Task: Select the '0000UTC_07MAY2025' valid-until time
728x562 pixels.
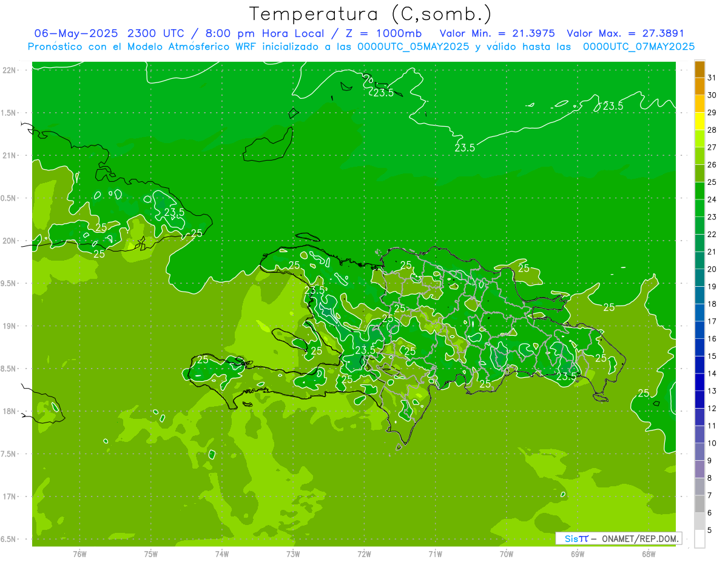Action: pyautogui.click(x=639, y=46)
